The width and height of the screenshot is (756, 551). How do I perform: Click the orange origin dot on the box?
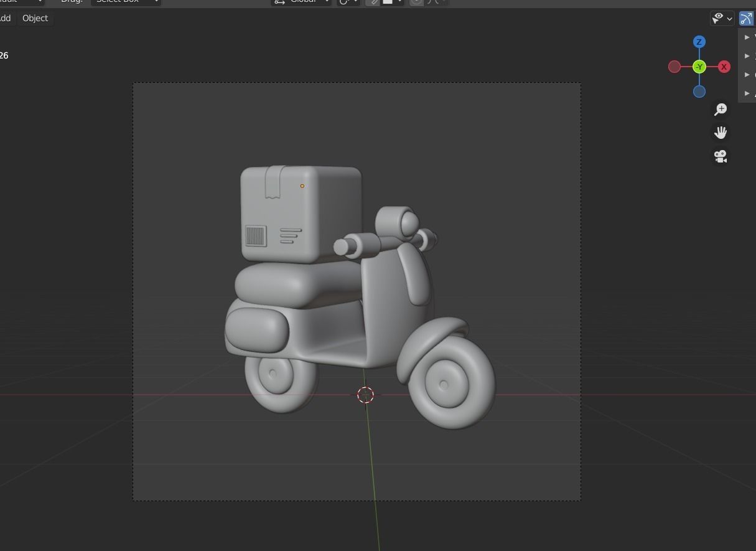(x=302, y=186)
